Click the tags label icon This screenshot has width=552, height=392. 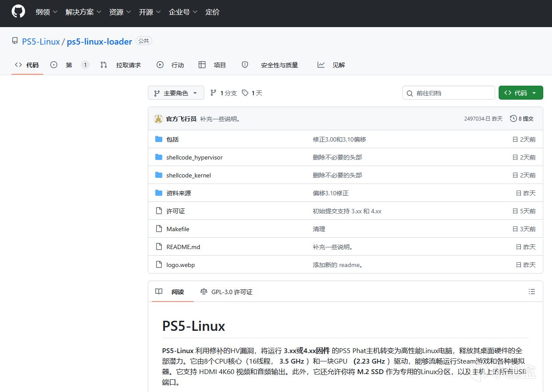click(x=245, y=93)
